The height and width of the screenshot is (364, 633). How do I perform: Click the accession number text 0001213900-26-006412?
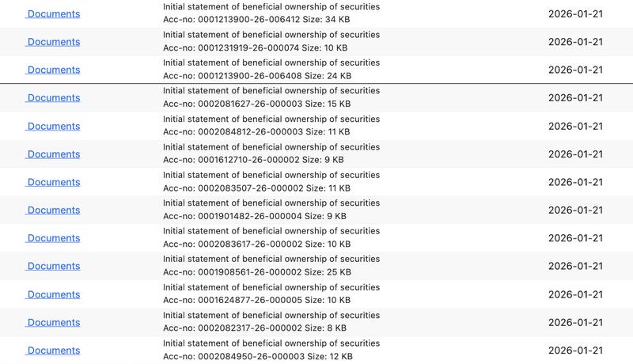click(x=246, y=20)
